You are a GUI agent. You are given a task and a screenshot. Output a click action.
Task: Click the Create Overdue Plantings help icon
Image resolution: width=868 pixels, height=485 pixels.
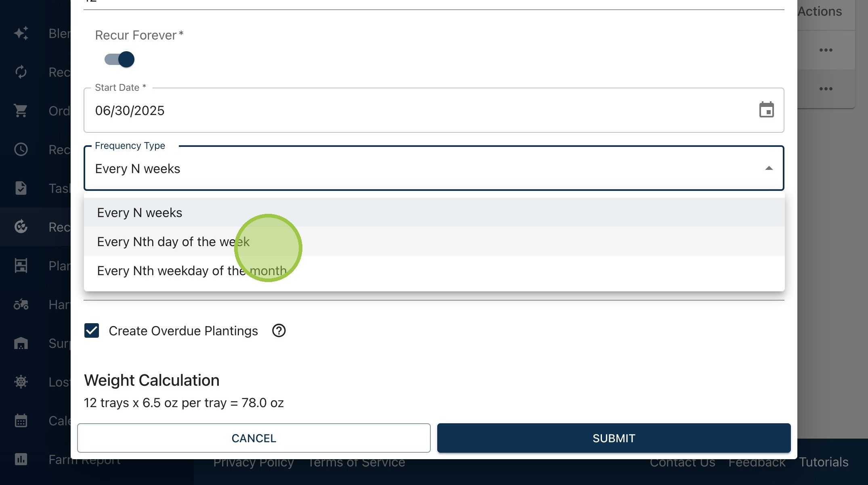pyautogui.click(x=279, y=331)
